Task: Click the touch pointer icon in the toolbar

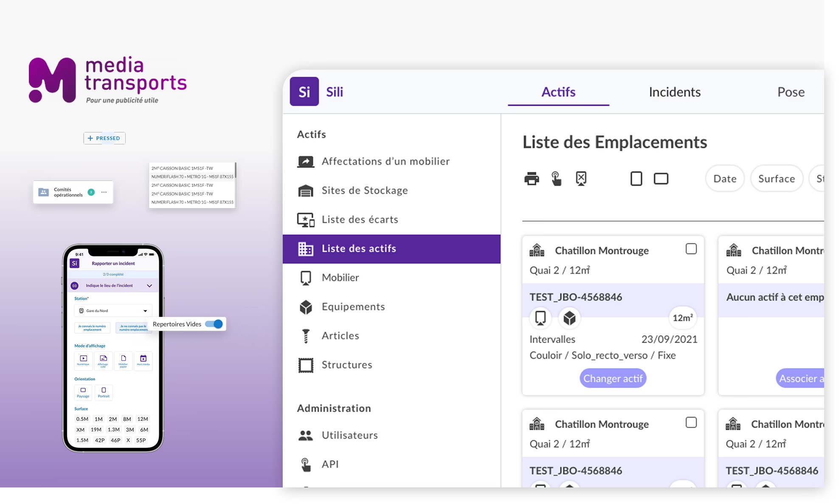Action: tap(556, 179)
